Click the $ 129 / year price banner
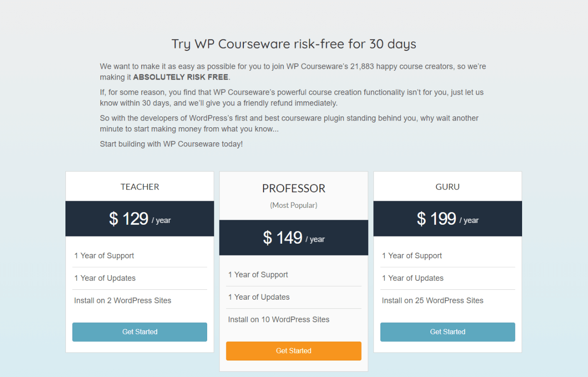The image size is (588, 377). click(140, 219)
